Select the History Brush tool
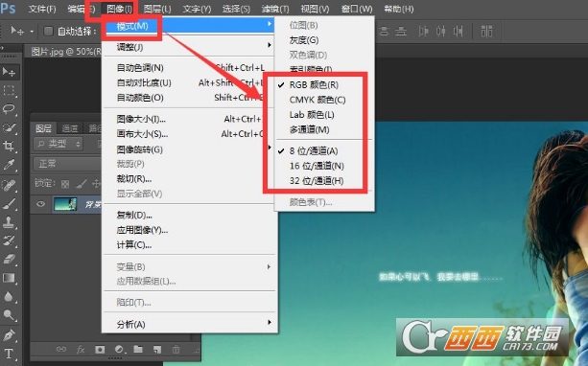The height and width of the screenshot is (366, 588). click(9, 240)
